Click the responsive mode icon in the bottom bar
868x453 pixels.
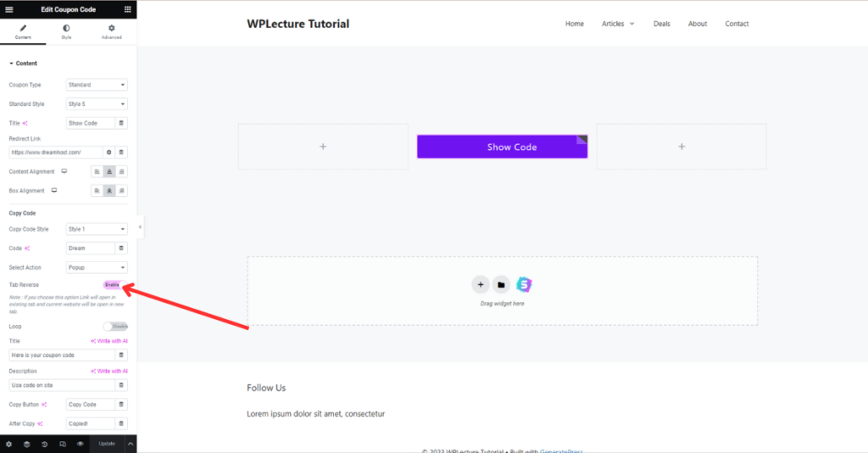[x=63, y=445]
